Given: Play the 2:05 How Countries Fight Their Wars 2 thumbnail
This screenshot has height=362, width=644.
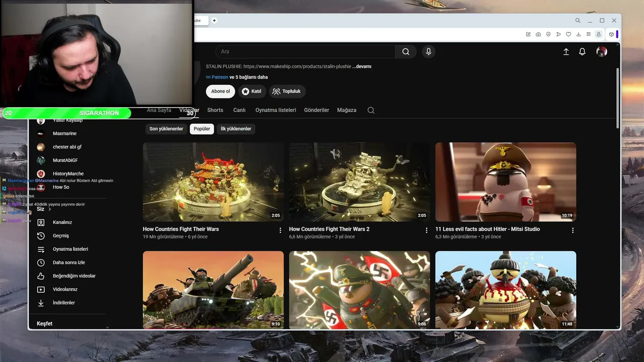Looking at the screenshot, I should (359, 182).
